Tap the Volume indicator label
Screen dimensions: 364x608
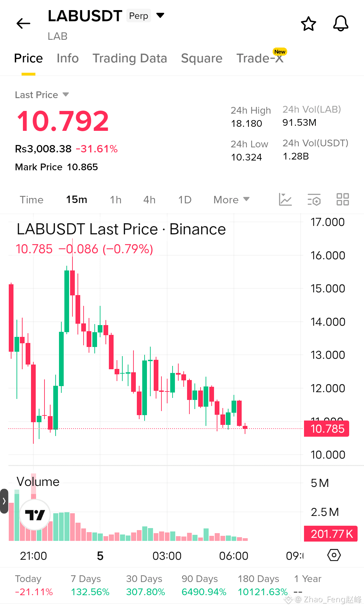(38, 482)
